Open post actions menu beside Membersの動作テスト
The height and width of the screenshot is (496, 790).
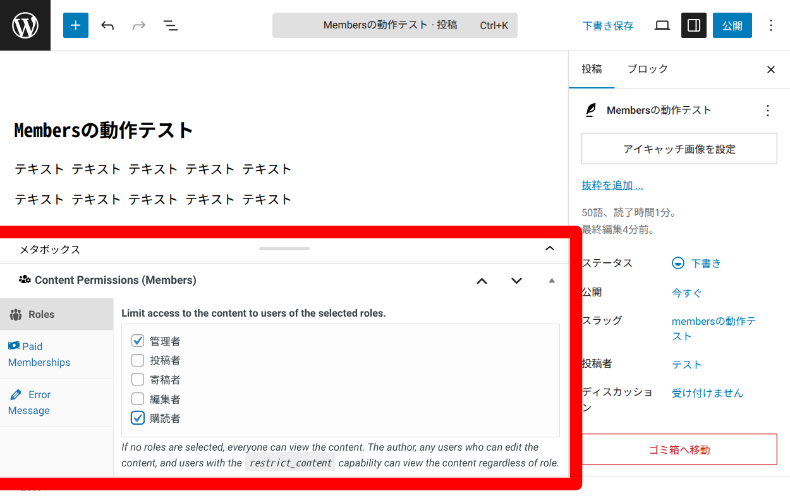[767, 110]
